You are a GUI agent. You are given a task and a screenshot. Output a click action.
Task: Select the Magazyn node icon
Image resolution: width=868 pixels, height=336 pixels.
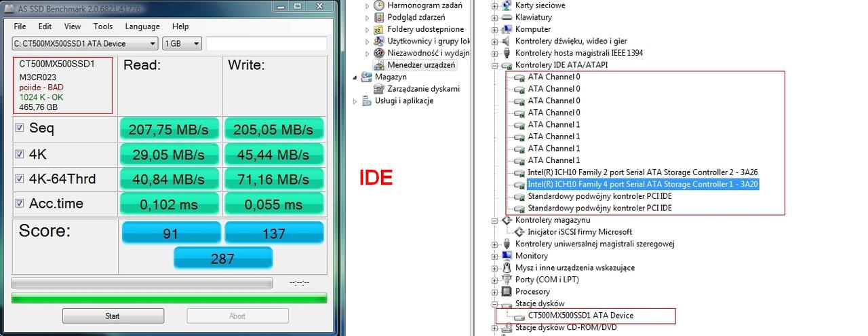367,77
